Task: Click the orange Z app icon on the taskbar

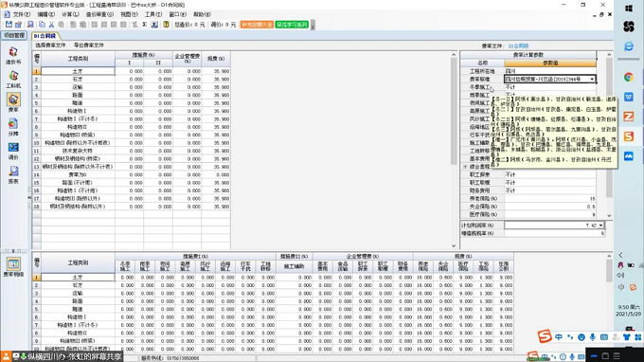Action: (x=629, y=117)
